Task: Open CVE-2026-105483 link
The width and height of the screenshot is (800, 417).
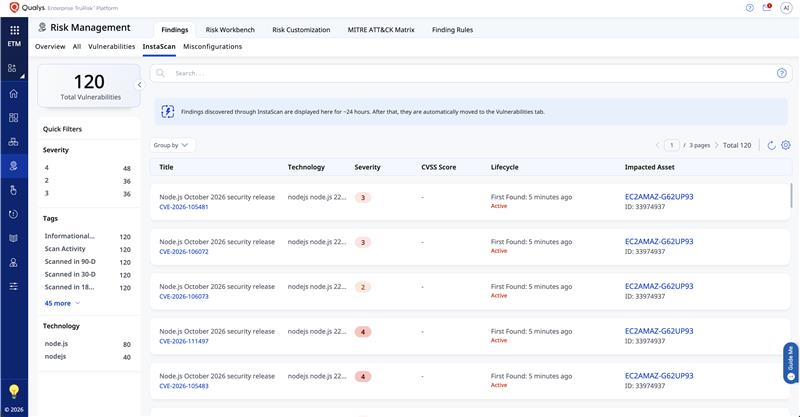Action: (x=184, y=386)
